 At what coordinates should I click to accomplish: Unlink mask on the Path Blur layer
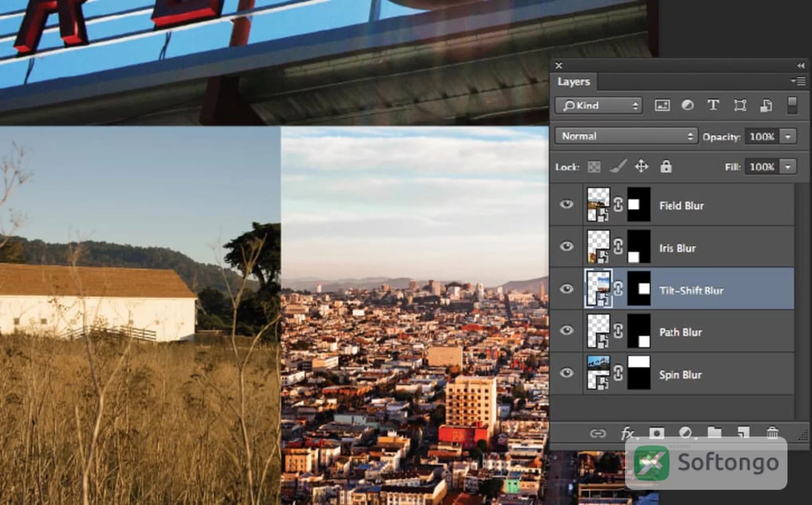pos(618,330)
